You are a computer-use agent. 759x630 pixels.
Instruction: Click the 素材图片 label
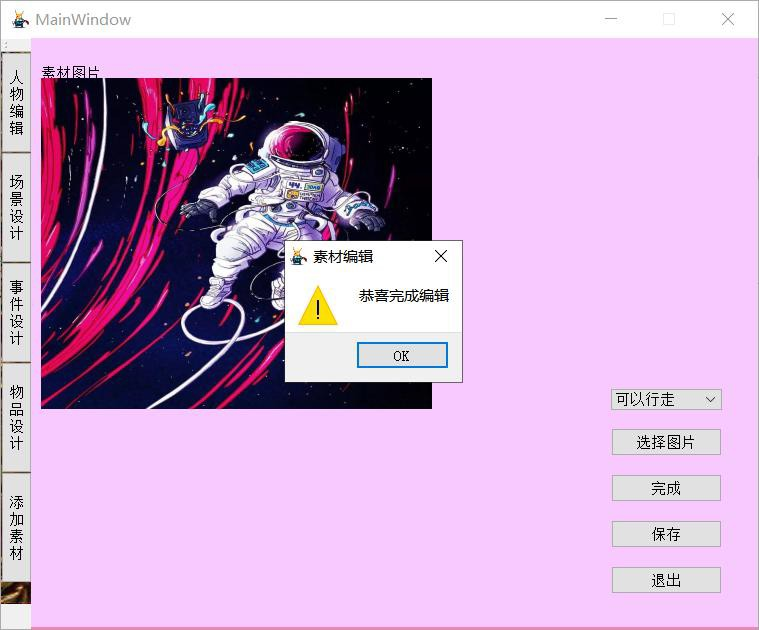point(71,73)
